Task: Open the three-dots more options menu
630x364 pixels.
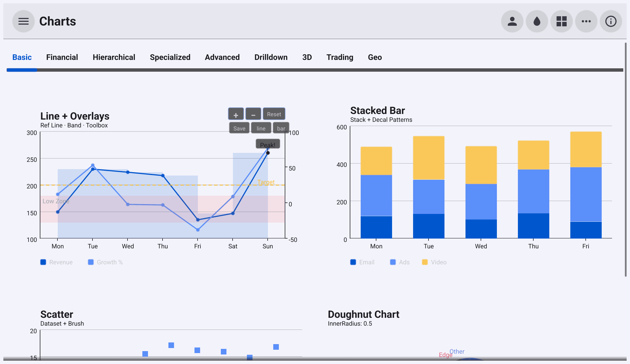Action: pos(586,21)
